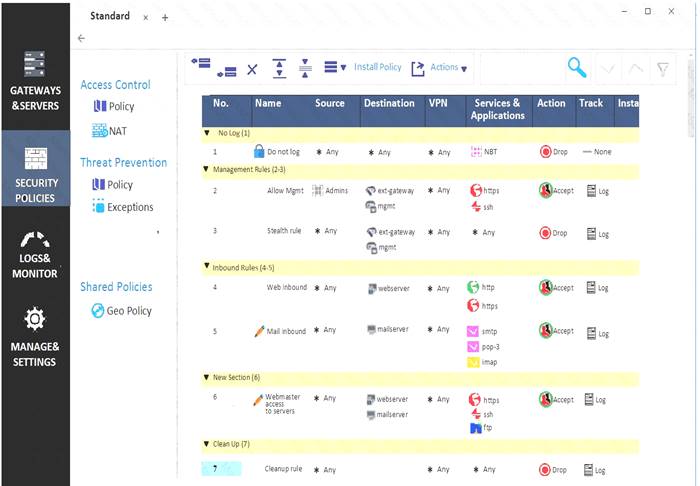Open Gateways & Servers view
Image resolution: width=700 pixels, height=486 pixels.
pyautogui.click(x=35, y=80)
